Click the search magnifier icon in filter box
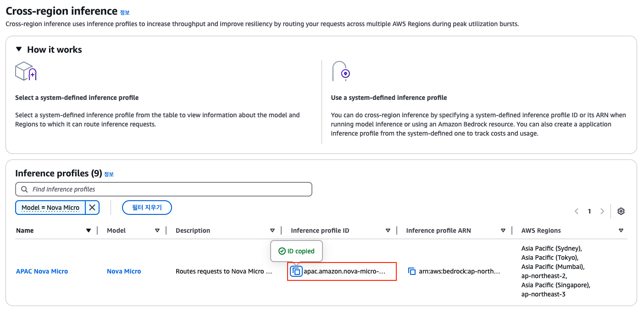Viewport: 644px width, 312px height. coord(24,189)
